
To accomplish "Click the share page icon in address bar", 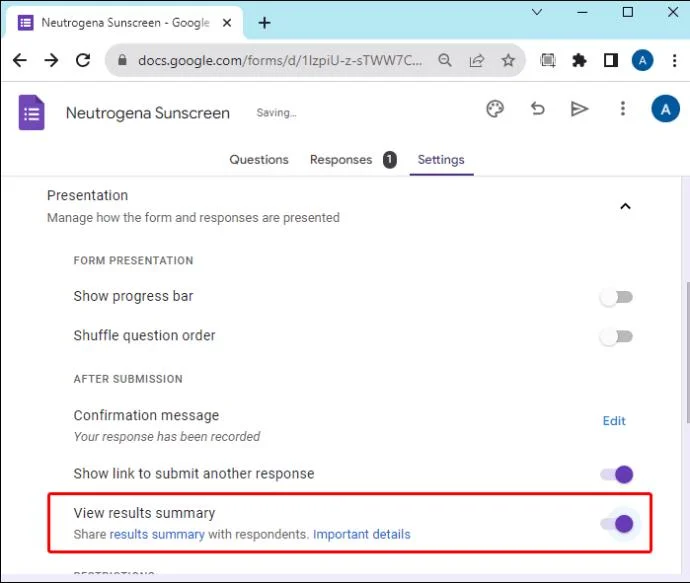I will tap(477, 60).
